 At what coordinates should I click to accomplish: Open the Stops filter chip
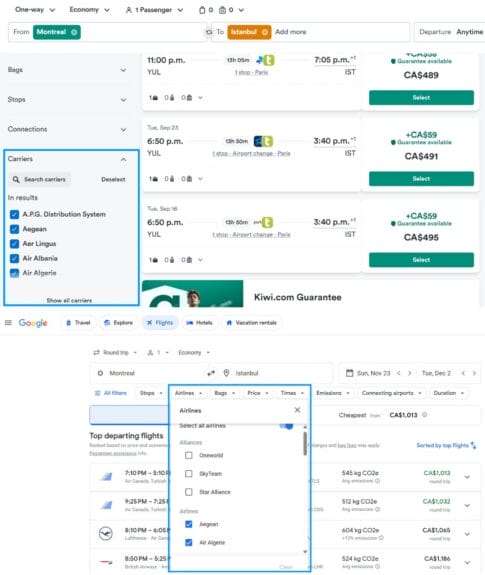pos(151,393)
